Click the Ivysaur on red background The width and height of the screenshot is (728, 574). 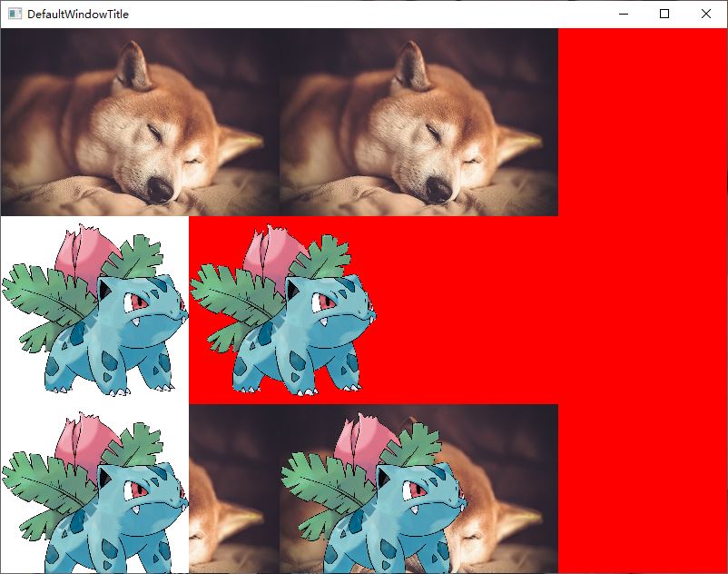[282, 311]
